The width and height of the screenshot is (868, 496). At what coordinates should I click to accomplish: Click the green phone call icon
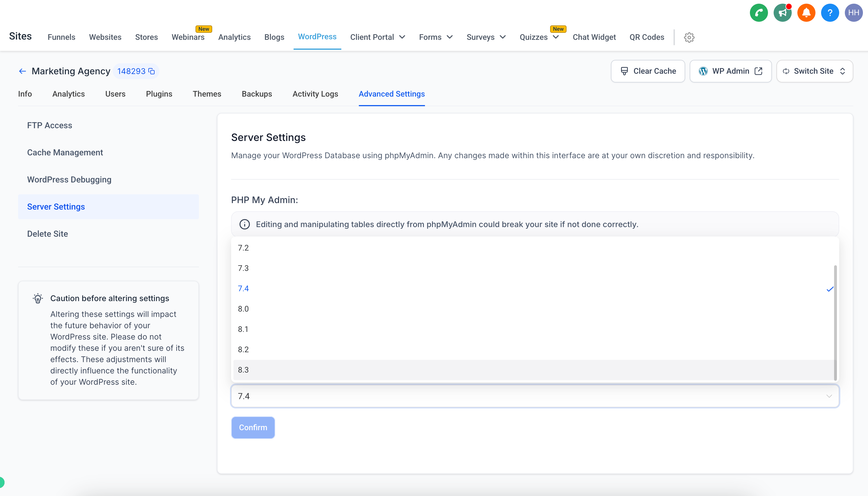point(759,13)
